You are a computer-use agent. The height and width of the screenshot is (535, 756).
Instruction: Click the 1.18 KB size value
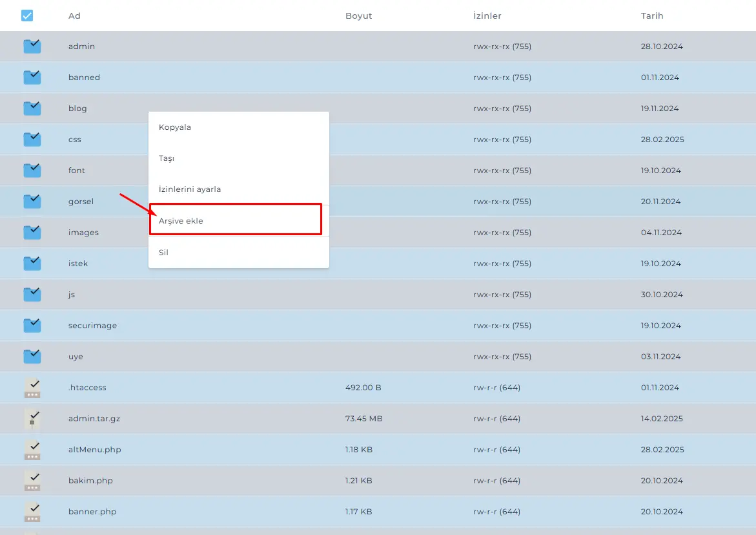359,450
